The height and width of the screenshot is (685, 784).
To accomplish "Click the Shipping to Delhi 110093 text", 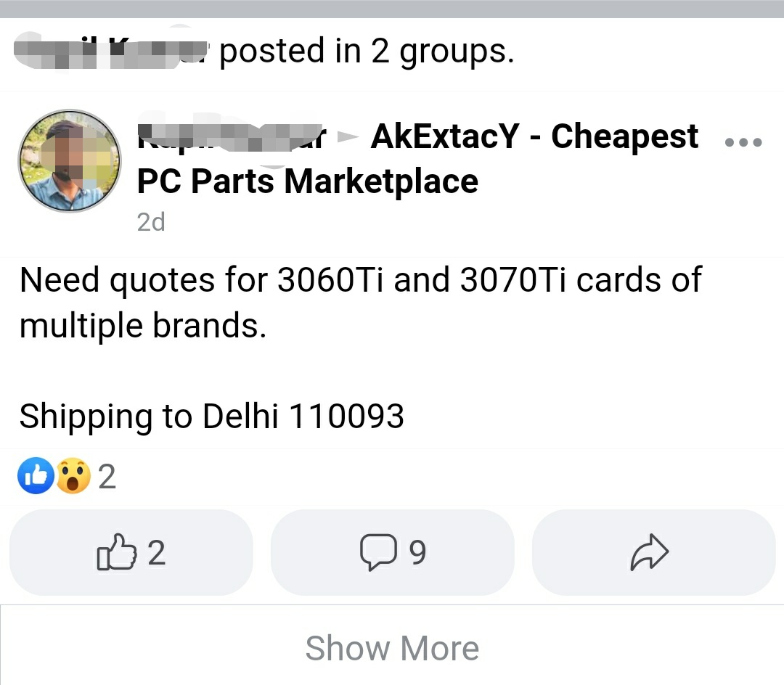I will point(211,417).
